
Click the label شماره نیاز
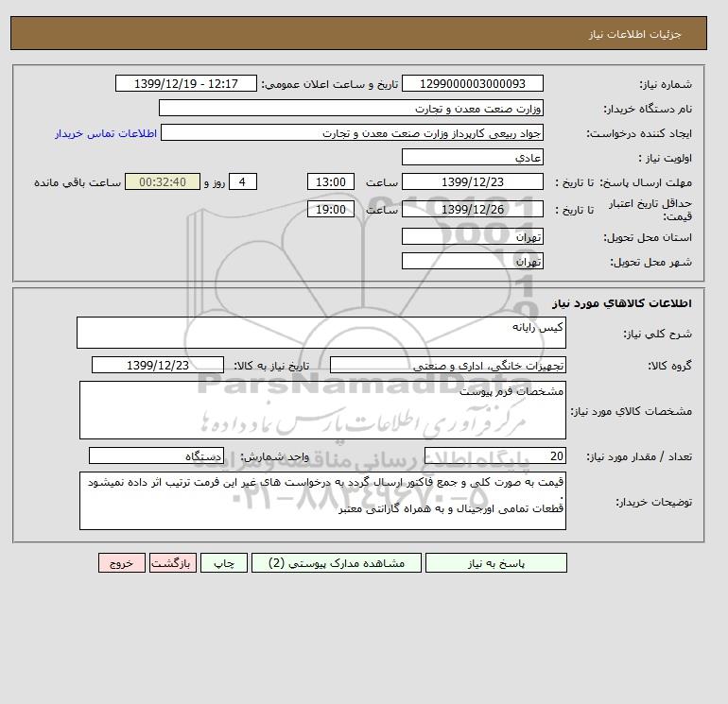pyautogui.click(x=666, y=84)
